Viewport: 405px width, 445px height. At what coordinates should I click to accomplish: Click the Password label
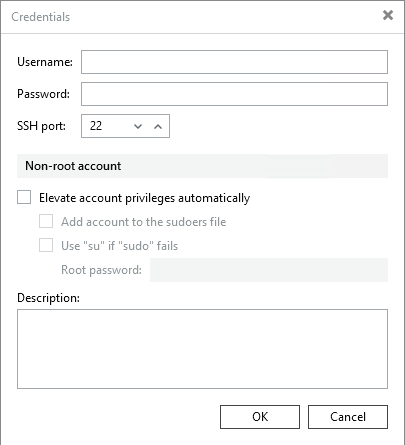pos(43,94)
